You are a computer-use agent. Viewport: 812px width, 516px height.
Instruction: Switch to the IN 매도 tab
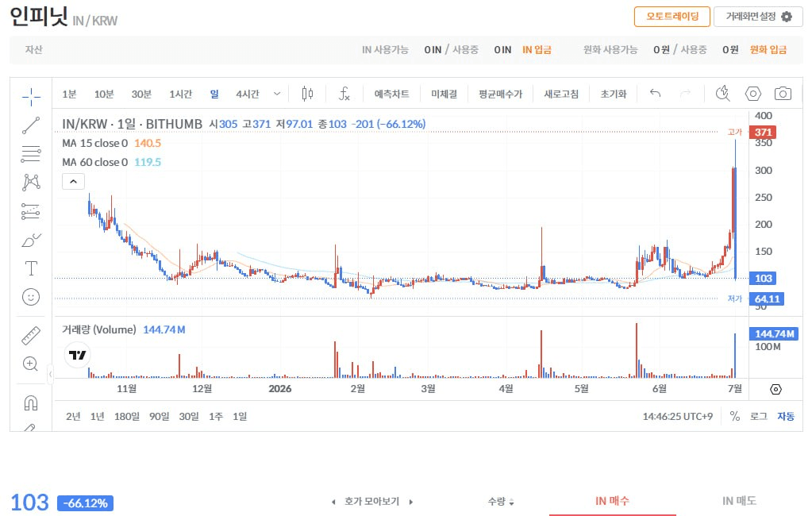coord(739,501)
